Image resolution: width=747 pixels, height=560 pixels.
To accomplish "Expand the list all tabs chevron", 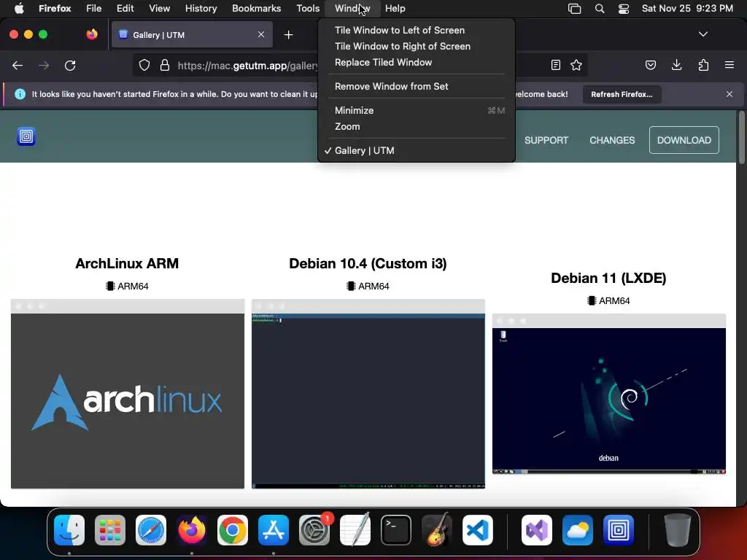I will (703, 34).
